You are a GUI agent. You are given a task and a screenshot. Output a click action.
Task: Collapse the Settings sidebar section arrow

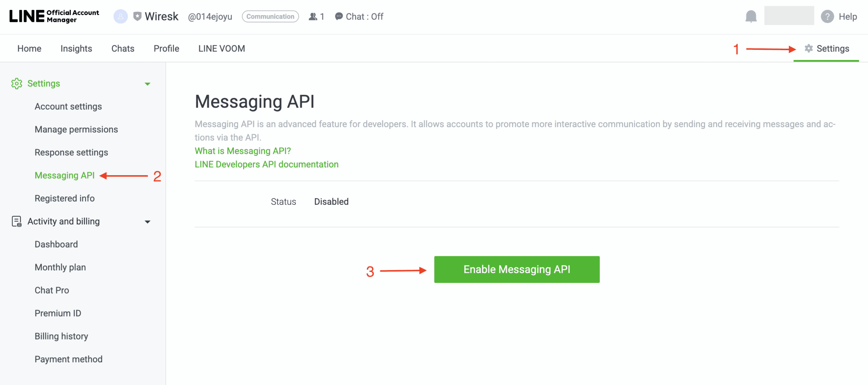coord(147,84)
